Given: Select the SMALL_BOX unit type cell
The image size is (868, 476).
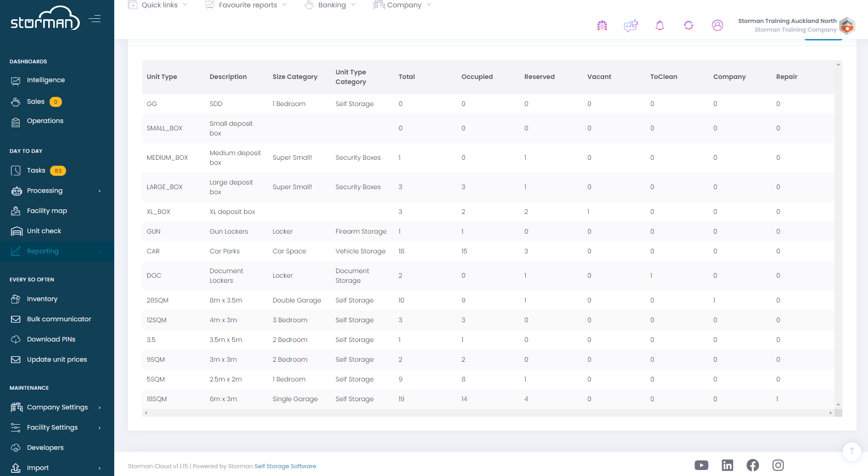Looking at the screenshot, I should click(x=165, y=129).
